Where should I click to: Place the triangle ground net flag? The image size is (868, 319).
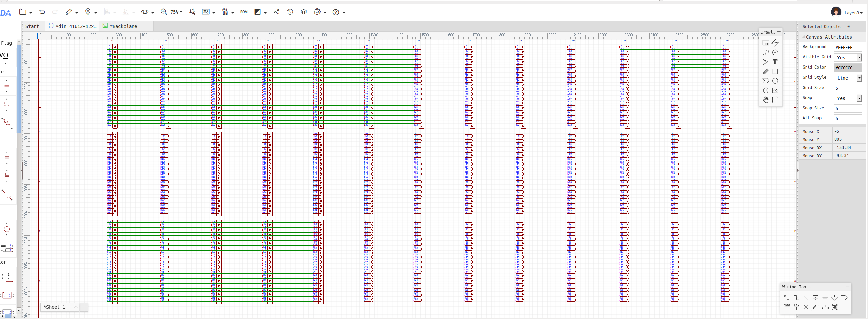(x=834, y=298)
